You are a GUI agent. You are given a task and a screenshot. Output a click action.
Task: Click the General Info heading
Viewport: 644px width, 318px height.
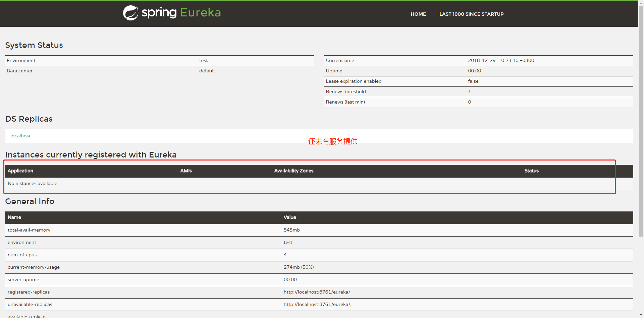click(30, 201)
